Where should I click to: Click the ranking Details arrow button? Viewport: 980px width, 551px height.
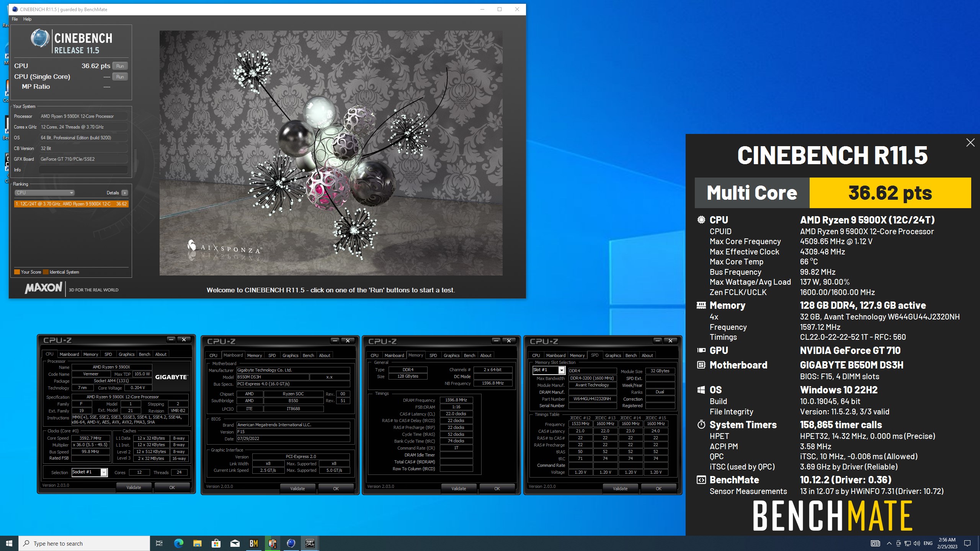click(x=125, y=193)
